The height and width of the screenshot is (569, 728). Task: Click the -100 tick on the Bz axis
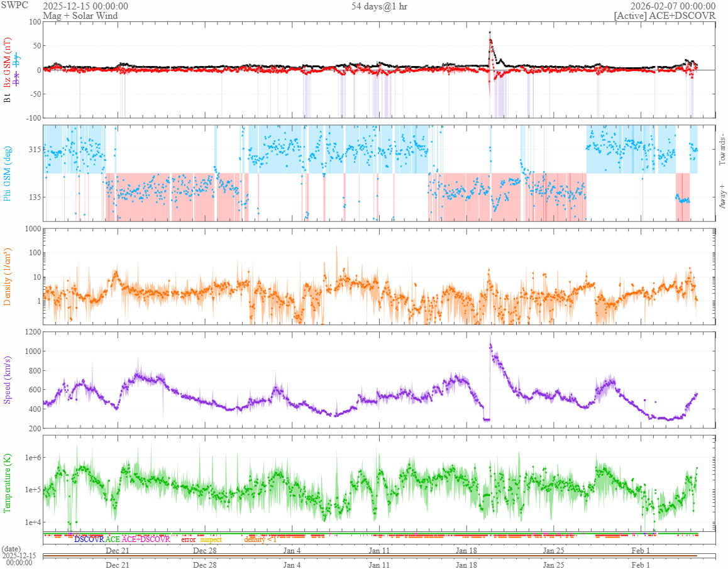pos(33,118)
